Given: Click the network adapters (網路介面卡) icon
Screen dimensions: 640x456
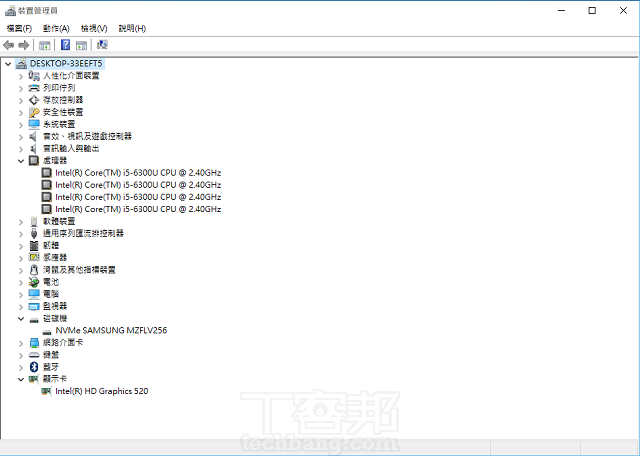Looking at the screenshot, I should pos(34,342).
